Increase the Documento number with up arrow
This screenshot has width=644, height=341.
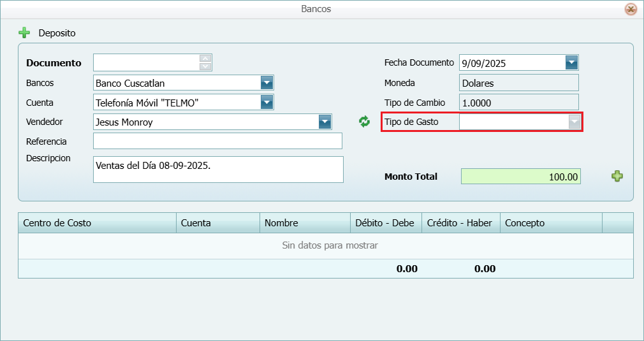tap(205, 59)
